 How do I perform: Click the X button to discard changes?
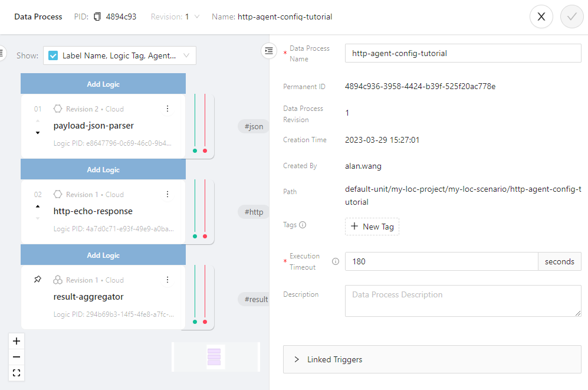coord(541,17)
